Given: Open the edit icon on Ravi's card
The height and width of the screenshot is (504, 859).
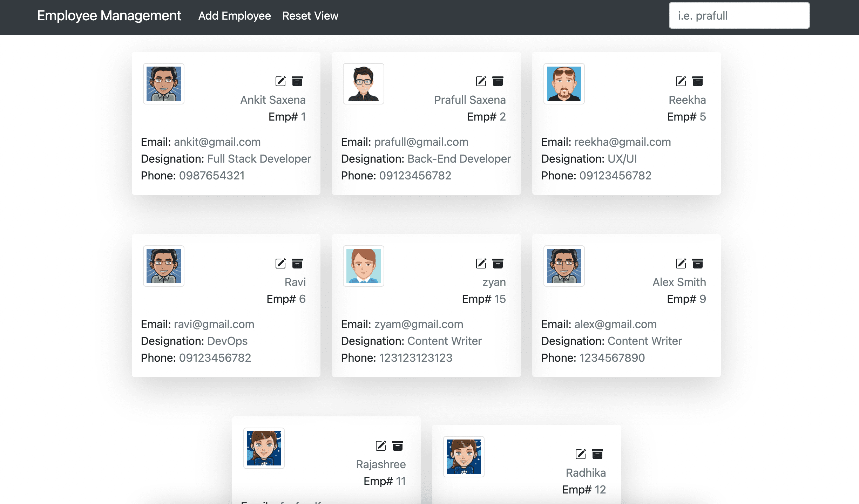Looking at the screenshot, I should [279, 263].
